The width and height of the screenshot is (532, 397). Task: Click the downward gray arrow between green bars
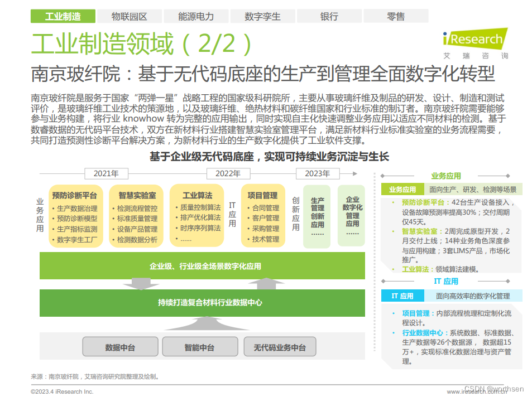pyautogui.click(x=141, y=284)
